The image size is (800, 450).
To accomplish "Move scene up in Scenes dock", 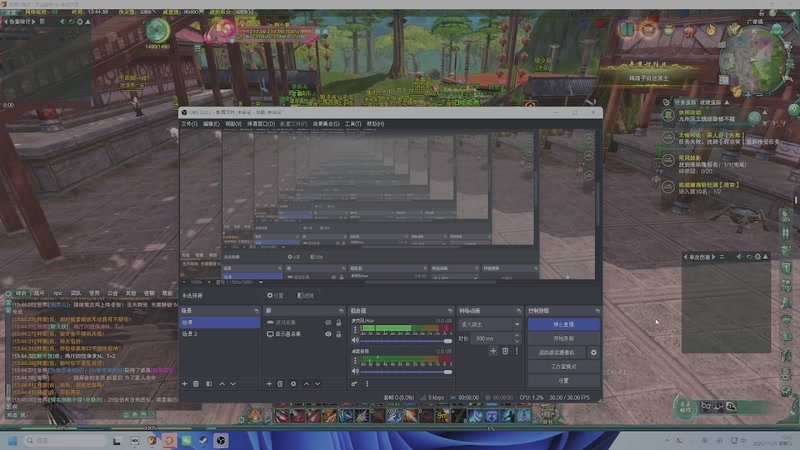I will [222, 384].
